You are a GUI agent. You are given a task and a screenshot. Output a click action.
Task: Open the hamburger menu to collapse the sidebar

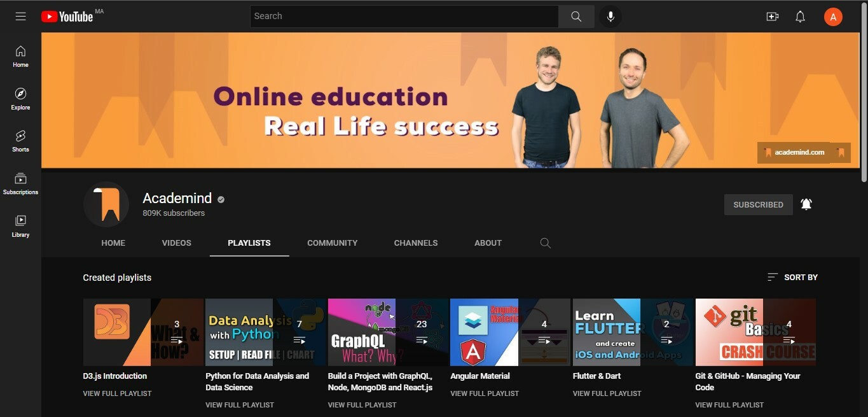tap(20, 16)
